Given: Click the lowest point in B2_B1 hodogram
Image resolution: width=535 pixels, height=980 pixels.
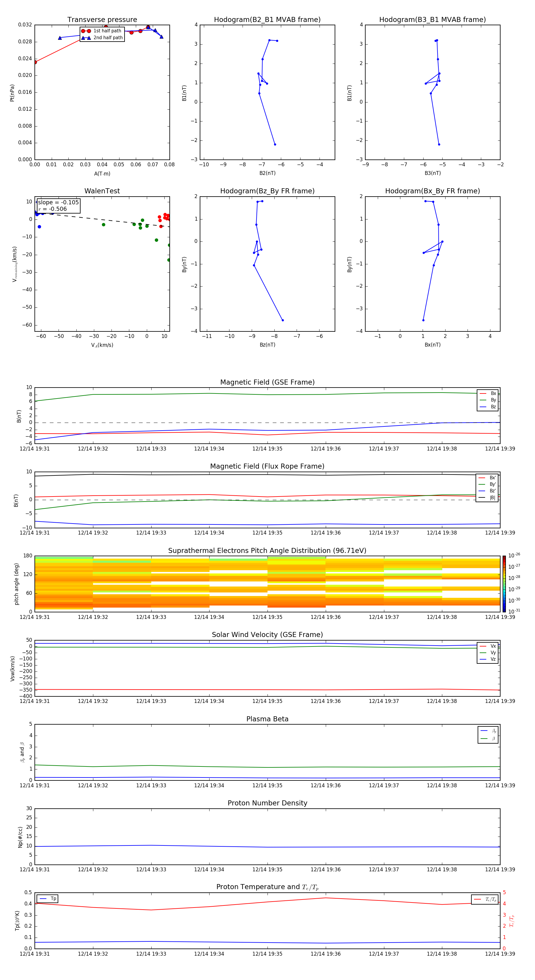Looking at the screenshot, I should tap(275, 145).
